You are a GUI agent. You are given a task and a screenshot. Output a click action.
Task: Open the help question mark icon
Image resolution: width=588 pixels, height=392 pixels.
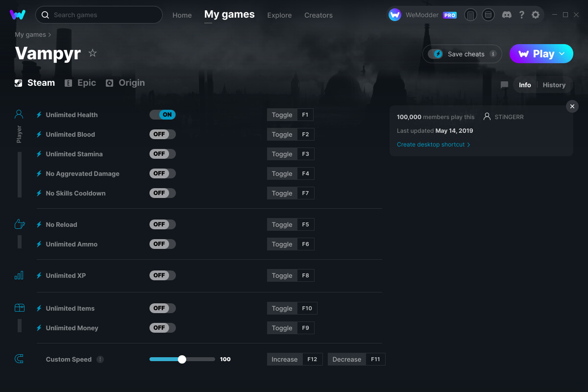pyautogui.click(x=522, y=15)
